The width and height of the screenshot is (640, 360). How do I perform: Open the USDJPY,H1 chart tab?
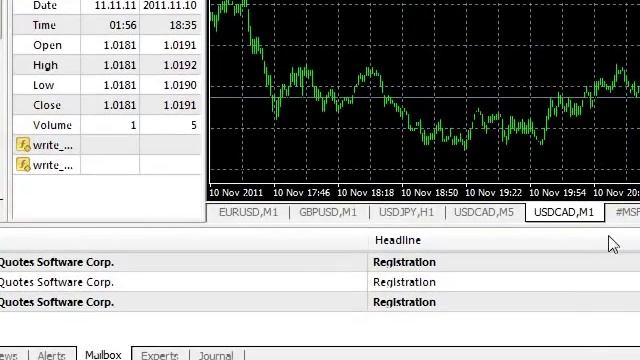click(407, 212)
